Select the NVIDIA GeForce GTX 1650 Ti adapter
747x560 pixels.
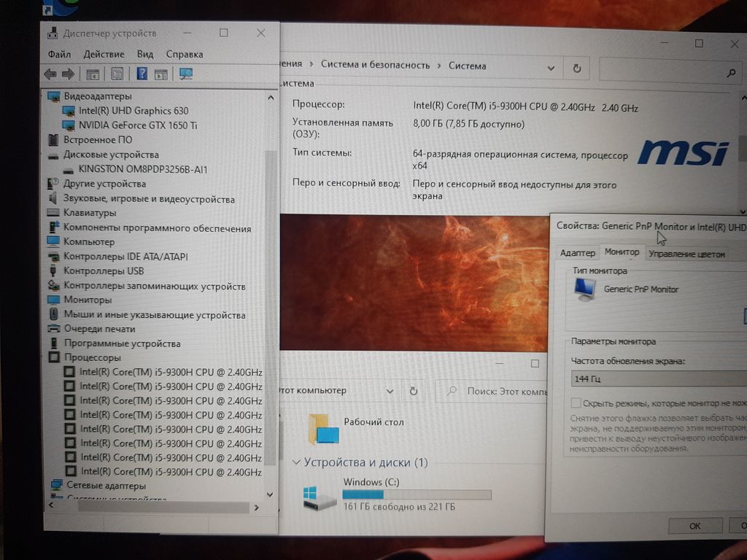point(138,125)
